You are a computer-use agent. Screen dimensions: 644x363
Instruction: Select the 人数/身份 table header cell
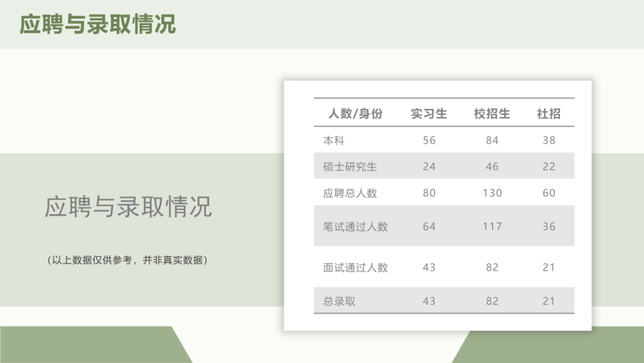pyautogui.click(x=355, y=113)
